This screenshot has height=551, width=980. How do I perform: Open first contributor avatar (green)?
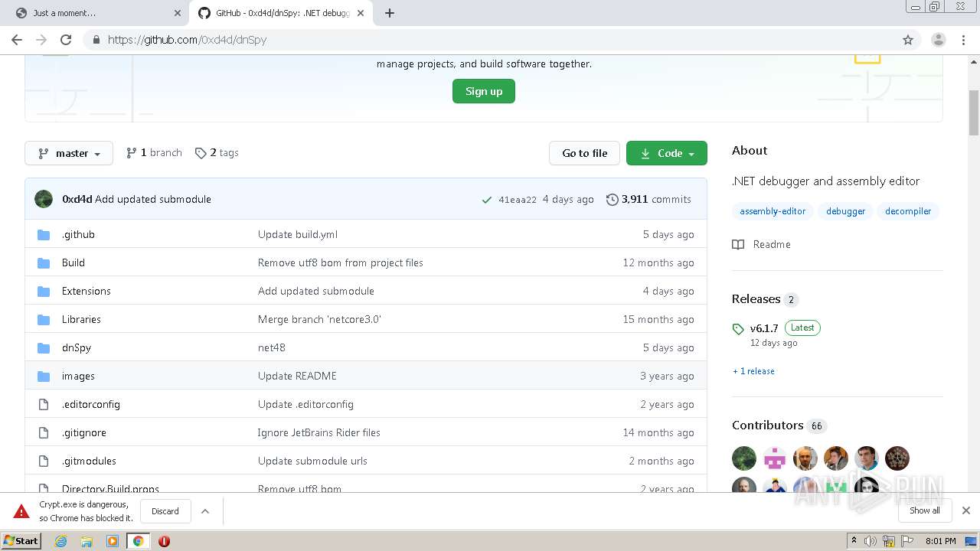[x=744, y=458]
